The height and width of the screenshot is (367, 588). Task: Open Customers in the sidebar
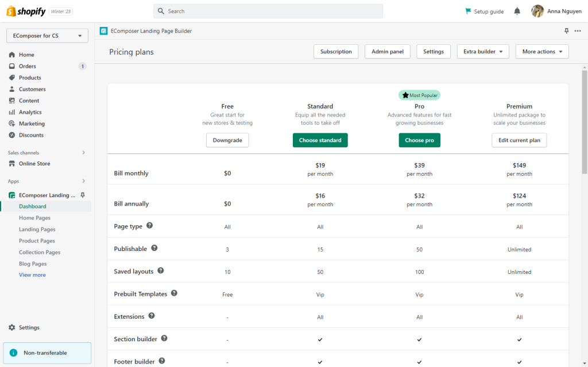[x=32, y=90]
